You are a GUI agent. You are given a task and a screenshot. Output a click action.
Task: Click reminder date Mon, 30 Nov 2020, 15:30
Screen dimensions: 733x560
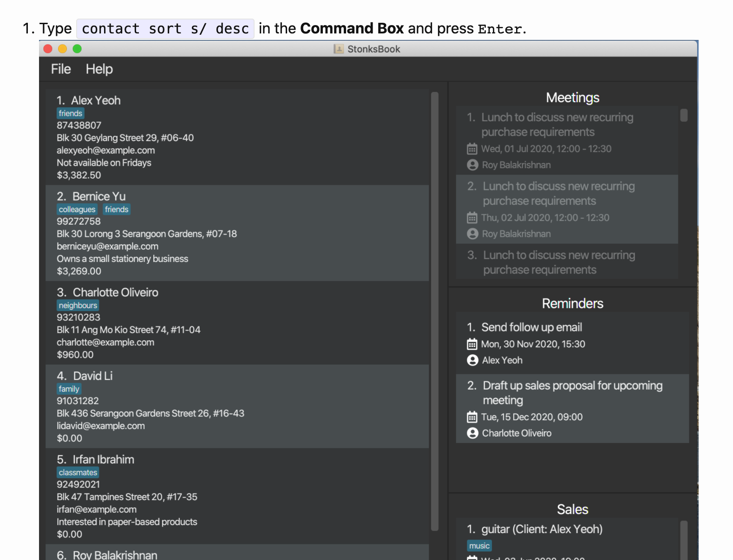tap(533, 344)
